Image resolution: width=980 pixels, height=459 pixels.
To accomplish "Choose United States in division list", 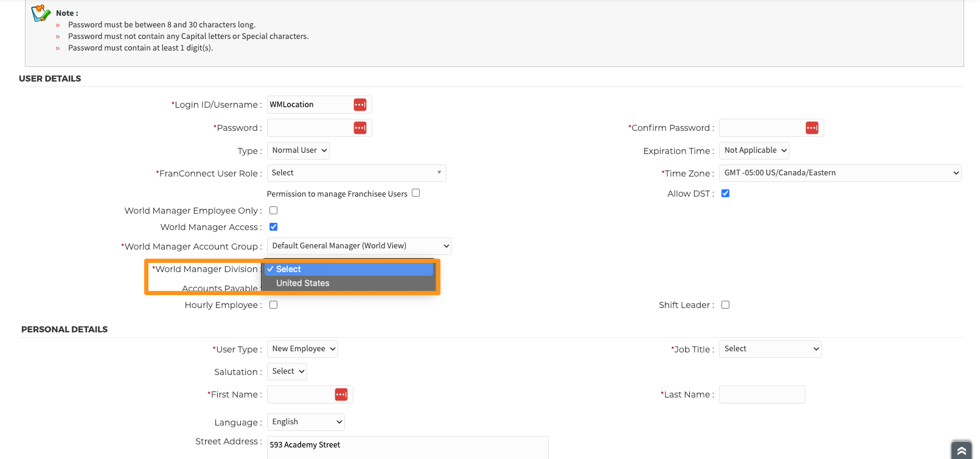I will 349,283.
